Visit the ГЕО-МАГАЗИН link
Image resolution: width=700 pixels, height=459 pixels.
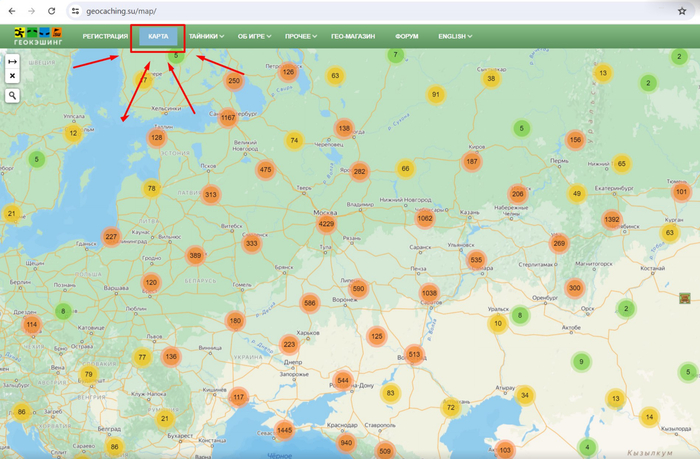point(353,36)
